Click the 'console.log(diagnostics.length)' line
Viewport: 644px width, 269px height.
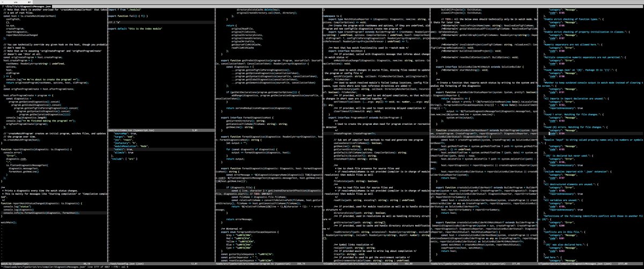27,117
